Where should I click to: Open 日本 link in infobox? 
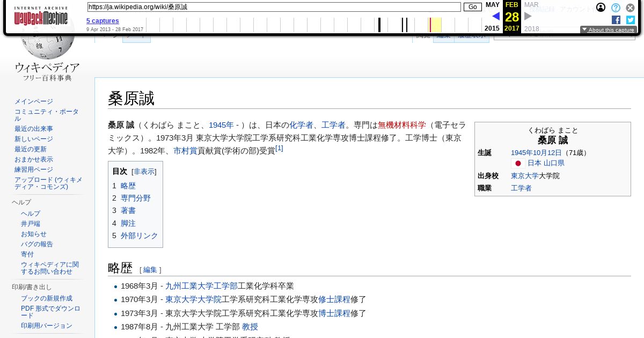(535, 163)
